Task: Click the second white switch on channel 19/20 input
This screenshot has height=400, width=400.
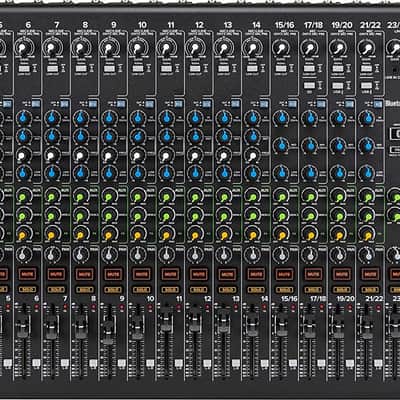Action: tap(338, 86)
